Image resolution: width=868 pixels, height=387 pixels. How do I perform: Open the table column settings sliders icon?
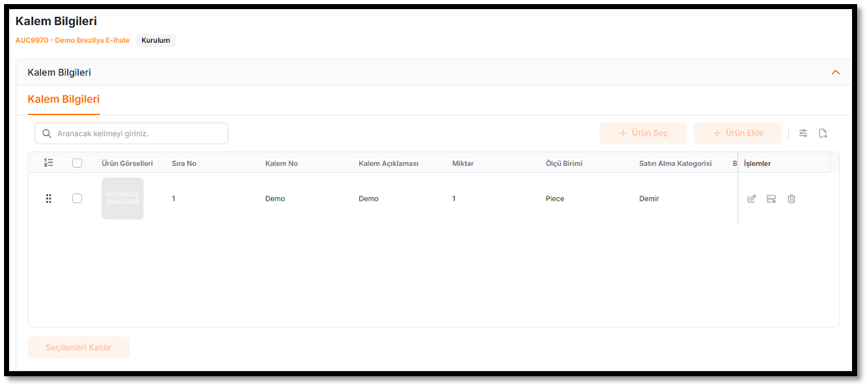point(803,133)
